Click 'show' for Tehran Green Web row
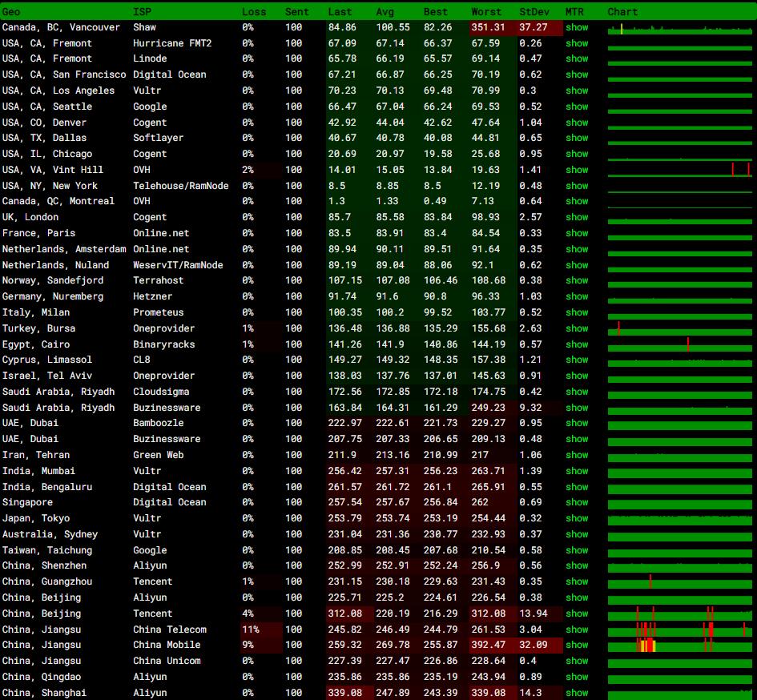 [x=577, y=455]
